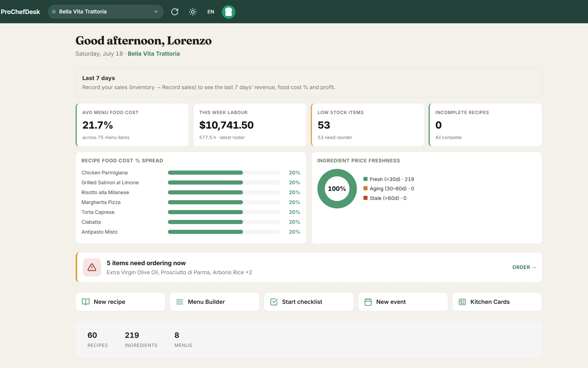Click the 'Aging (30–60d) · 0' legend label
Screen dimensions: 588x368
click(x=392, y=189)
